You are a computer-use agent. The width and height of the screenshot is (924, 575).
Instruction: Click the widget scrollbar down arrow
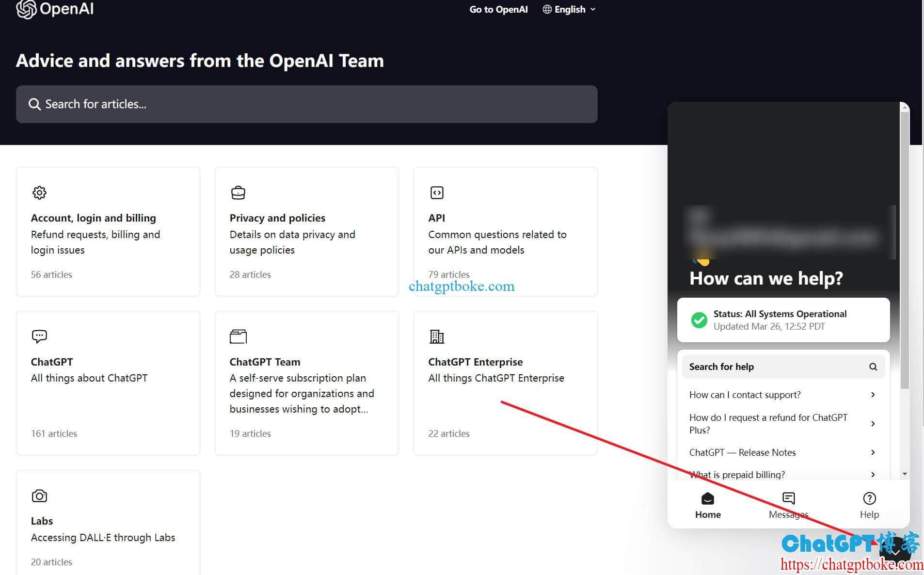[x=905, y=474]
